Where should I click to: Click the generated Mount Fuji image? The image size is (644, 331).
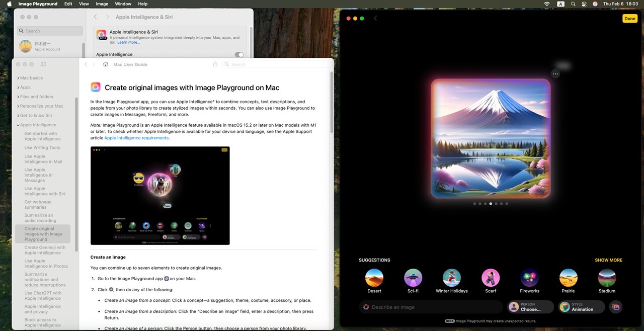[x=491, y=138]
